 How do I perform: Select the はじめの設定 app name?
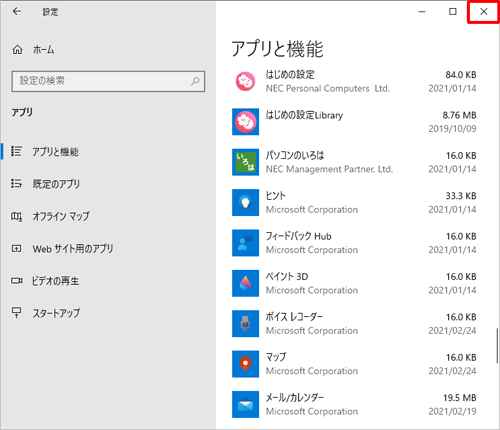click(290, 74)
